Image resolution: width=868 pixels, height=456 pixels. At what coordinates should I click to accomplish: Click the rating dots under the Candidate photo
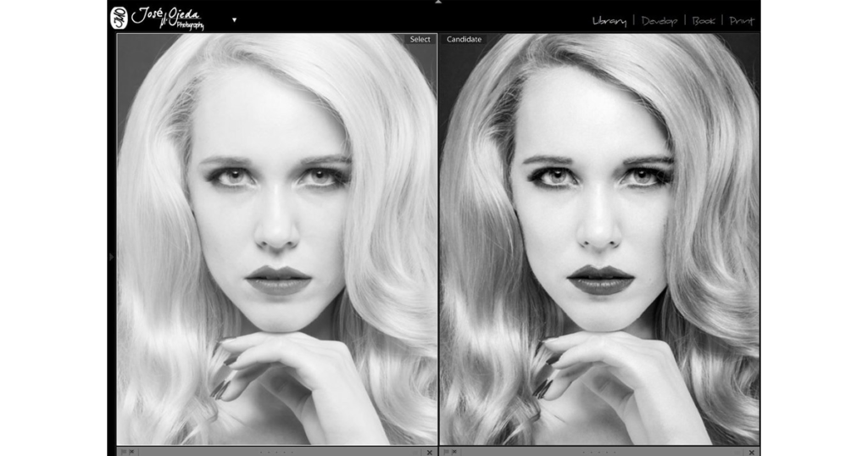(x=599, y=452)
